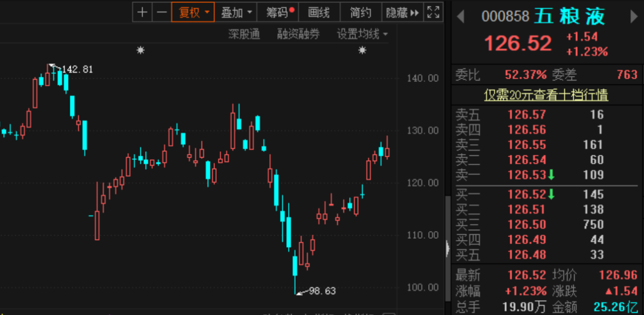Select 买五 price 126.48

pos(527,255)
